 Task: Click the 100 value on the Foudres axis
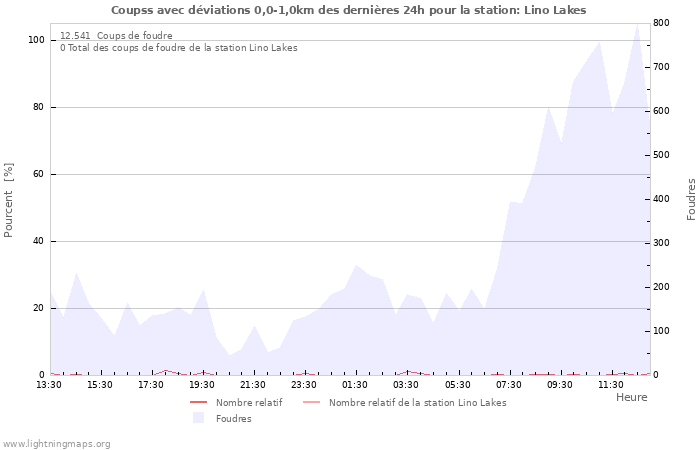pos(661,331)
